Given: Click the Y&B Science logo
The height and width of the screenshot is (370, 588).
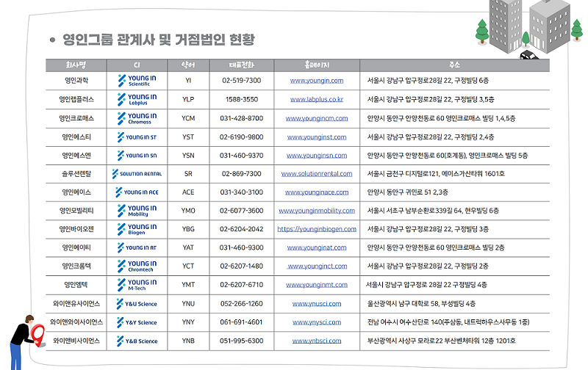Looking at the screenshot, I should pyautogui.click(x=137, y=341).
